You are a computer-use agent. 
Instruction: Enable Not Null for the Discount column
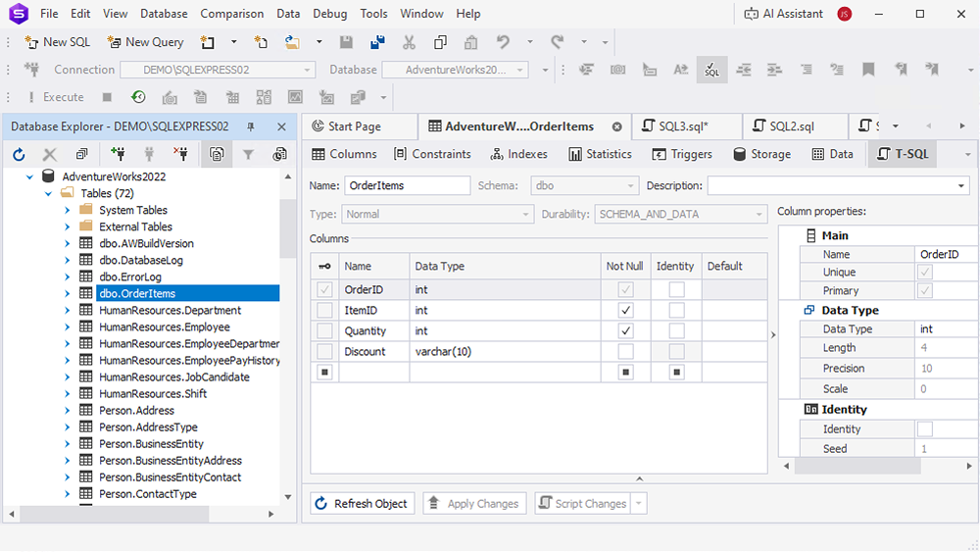pyautogui.click(x=626, y=352)
